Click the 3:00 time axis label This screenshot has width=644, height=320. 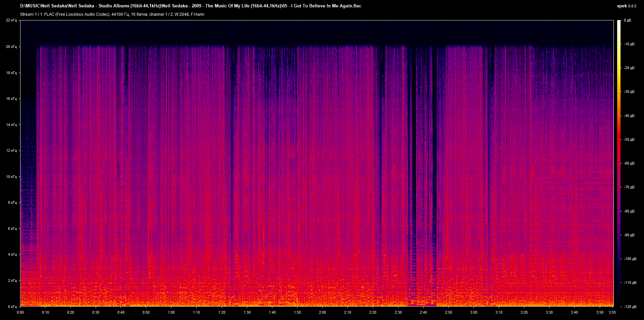coord(474,312)
